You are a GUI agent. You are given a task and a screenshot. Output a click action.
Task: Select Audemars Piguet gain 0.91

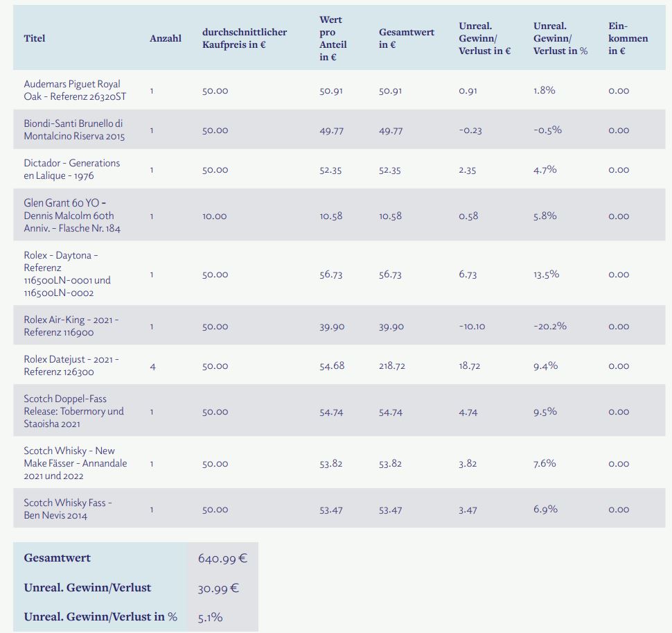pyautogui.click(x=468, y=91)
